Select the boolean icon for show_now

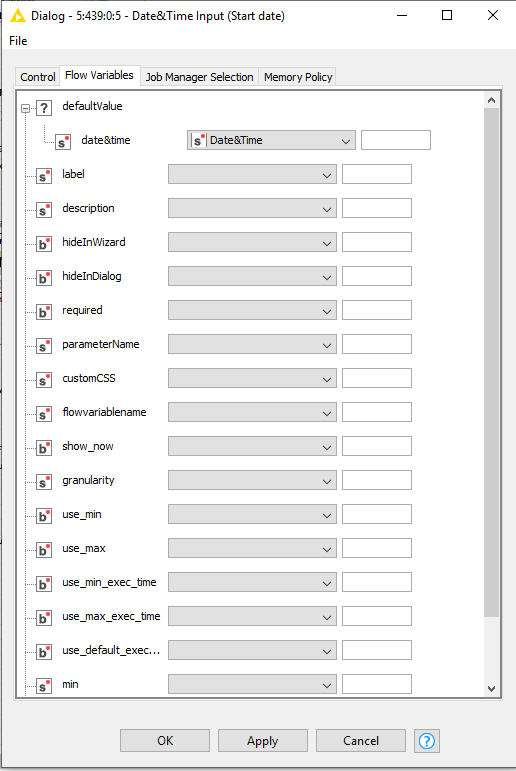pos(44,447)
